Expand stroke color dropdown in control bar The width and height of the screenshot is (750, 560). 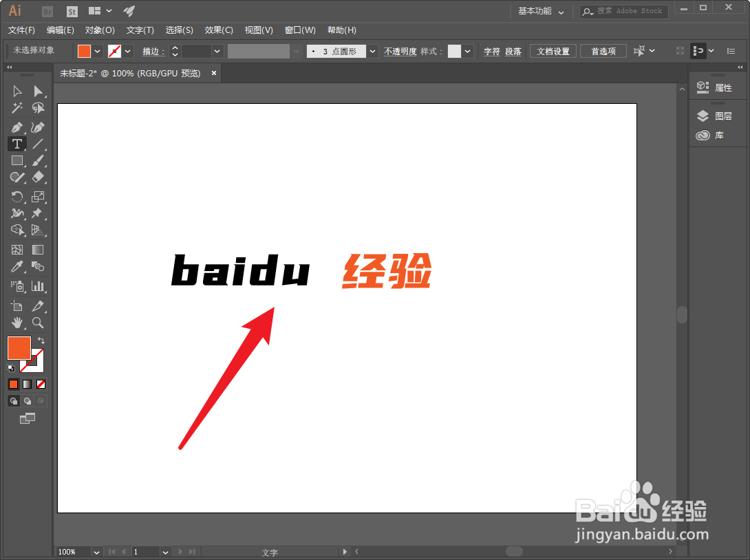pyautogui.click(x=128, y=51)
